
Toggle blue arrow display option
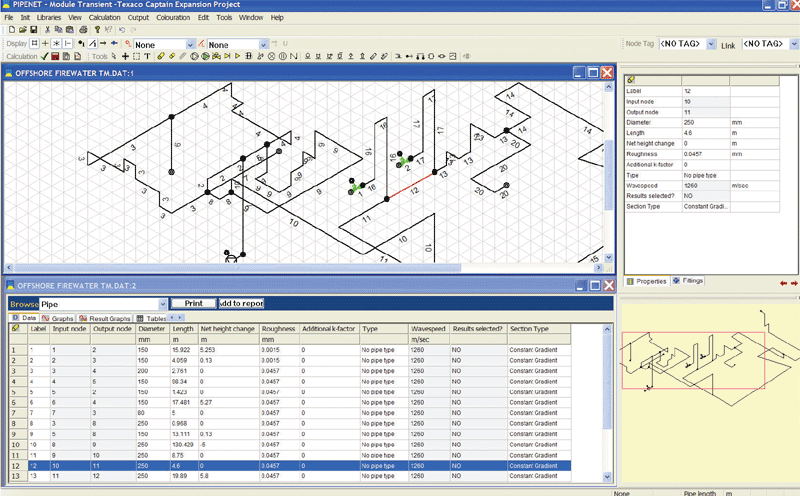114,43
